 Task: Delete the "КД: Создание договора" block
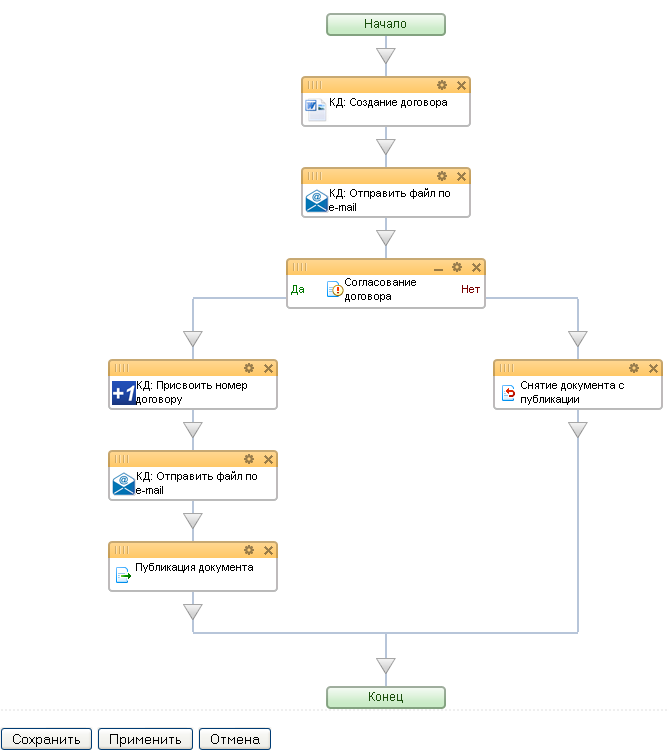tap(461, 85)
